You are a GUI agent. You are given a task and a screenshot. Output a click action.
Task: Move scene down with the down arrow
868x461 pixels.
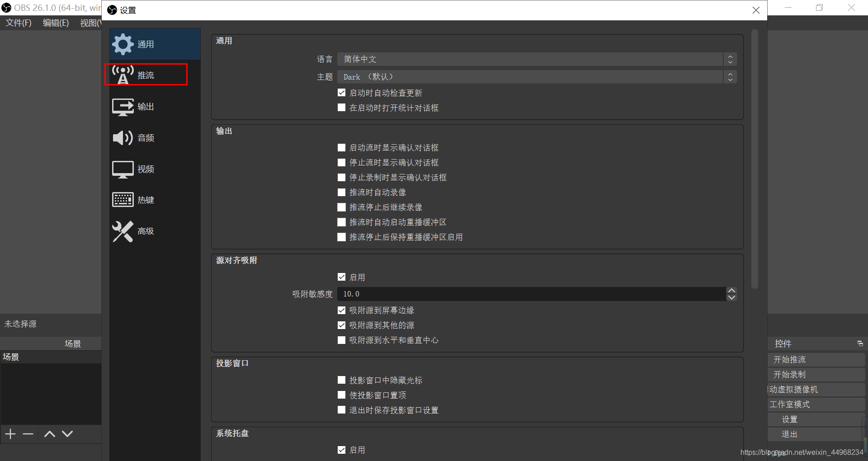pos(67,434)
